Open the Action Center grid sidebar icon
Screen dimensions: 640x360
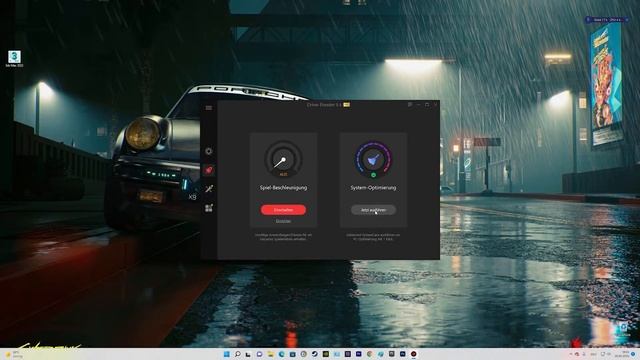point(209,208)
